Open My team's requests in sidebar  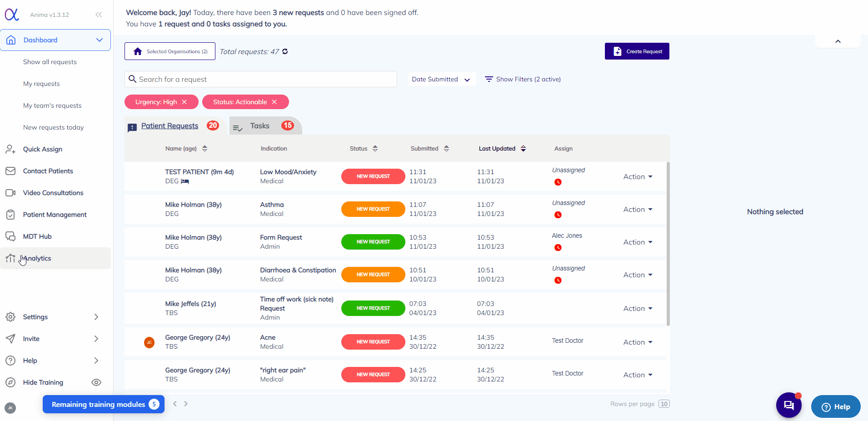[52, 105]
